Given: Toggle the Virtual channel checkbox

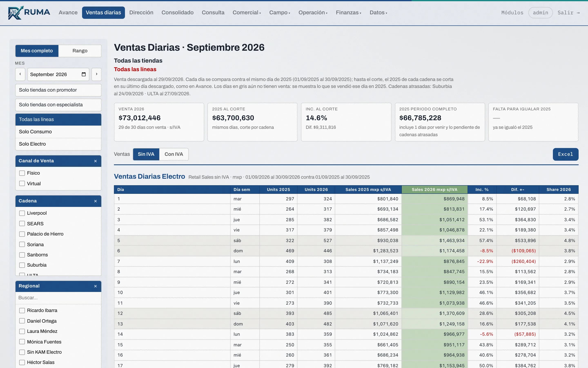Looking at the screenshot, I should point(22,184).
